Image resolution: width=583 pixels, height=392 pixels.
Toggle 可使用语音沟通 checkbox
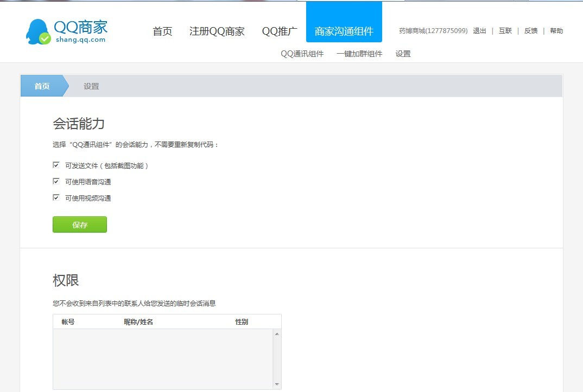tap(56, 182)
